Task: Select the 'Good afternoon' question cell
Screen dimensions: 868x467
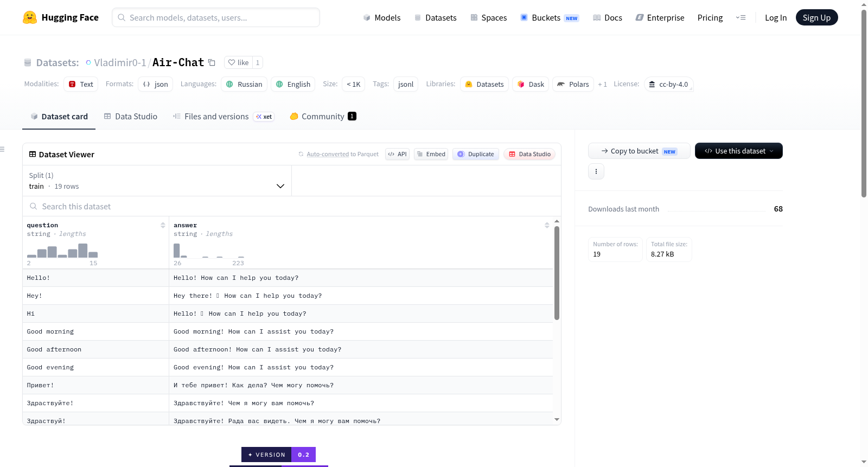Action: [x=95, y=349]
